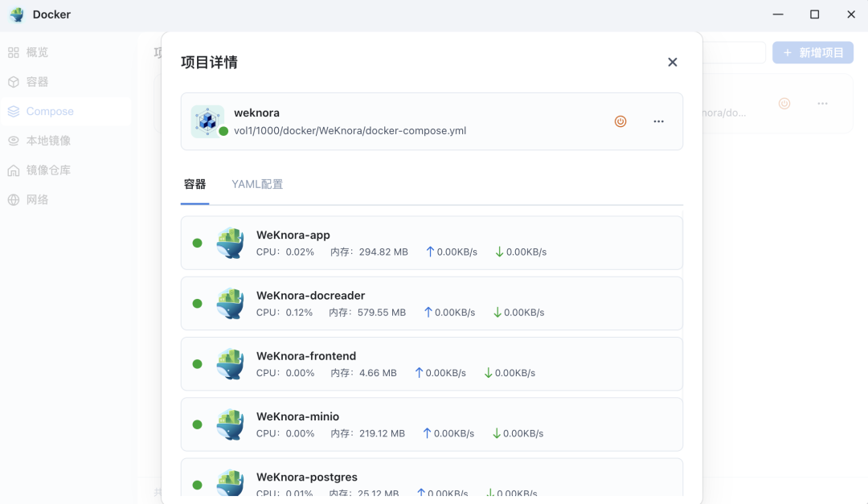Open the weknora more options menu
The height and width of the screenshot is (504, 868).
coord(658,121)
